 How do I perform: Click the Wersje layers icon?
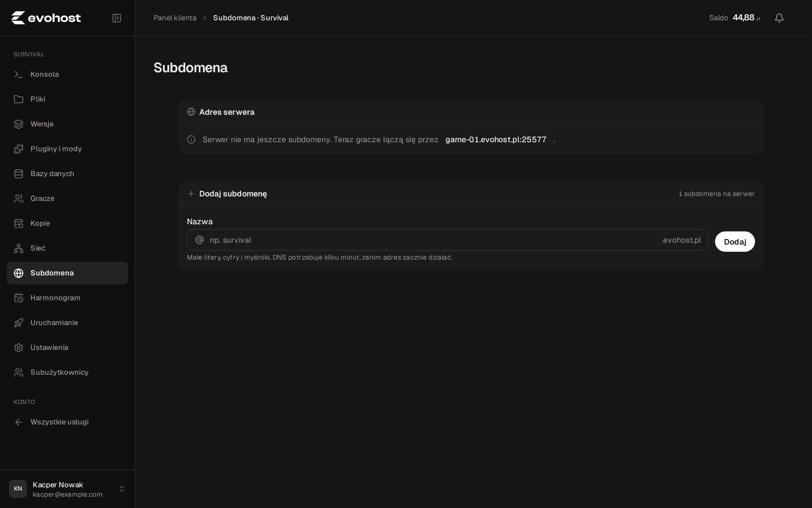click(18, 124)
